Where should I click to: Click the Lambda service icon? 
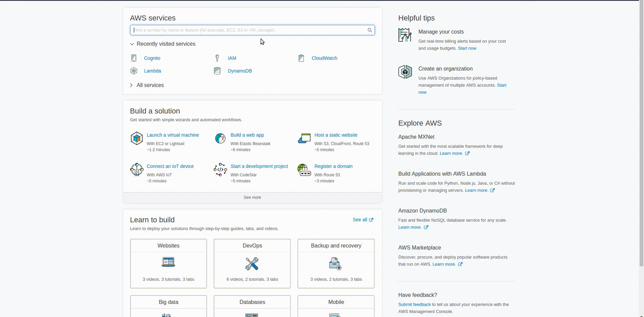click(x=134, y=71)
